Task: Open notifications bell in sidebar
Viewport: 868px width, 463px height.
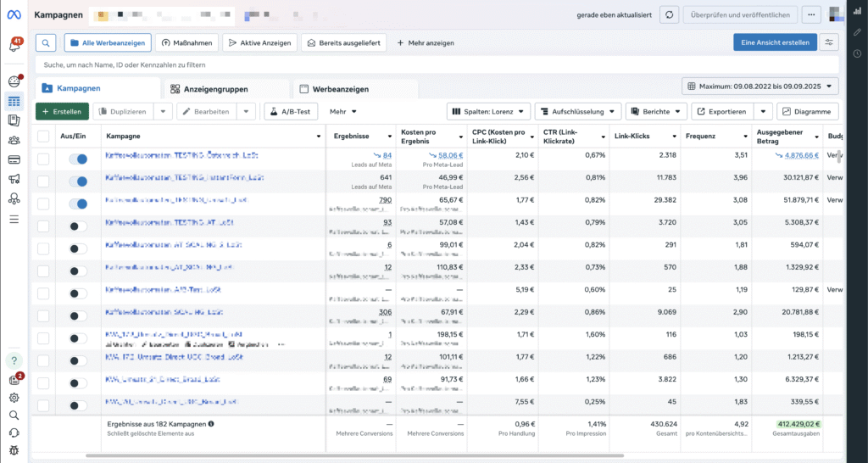Action: click(14, 44)
